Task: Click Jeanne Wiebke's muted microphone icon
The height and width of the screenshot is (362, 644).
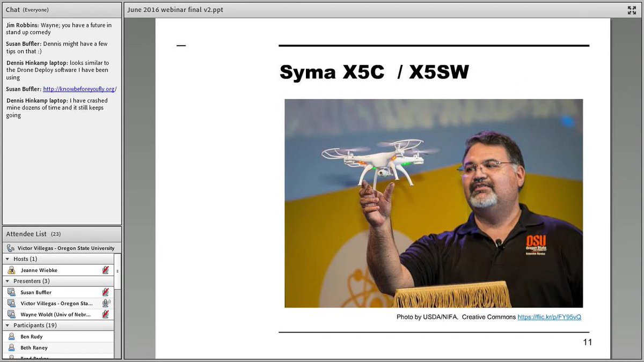Action: click(106, 270)
